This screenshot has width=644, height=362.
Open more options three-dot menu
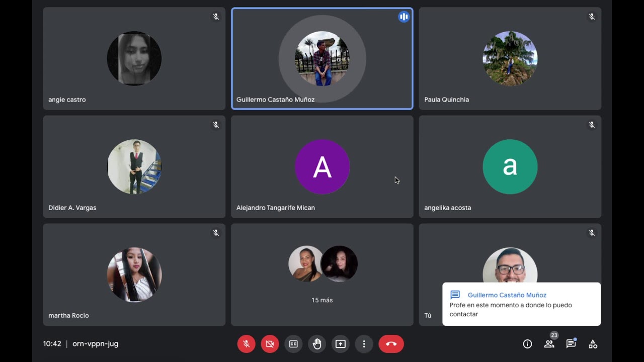(x=364, y=344)
